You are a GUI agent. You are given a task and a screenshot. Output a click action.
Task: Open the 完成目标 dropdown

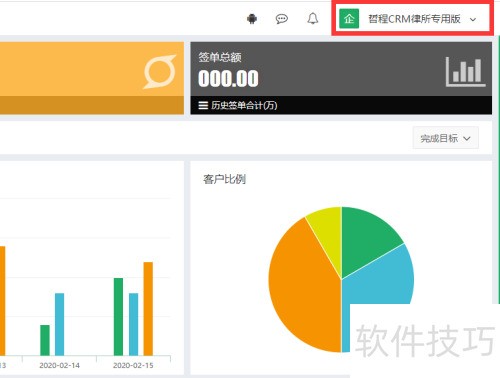pos(446,138)
